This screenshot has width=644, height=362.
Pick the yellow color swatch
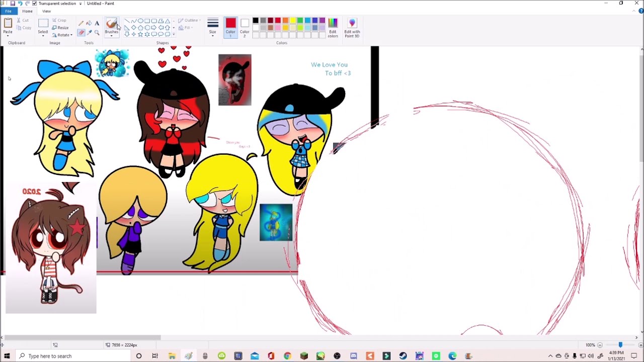tap(293, 21)
